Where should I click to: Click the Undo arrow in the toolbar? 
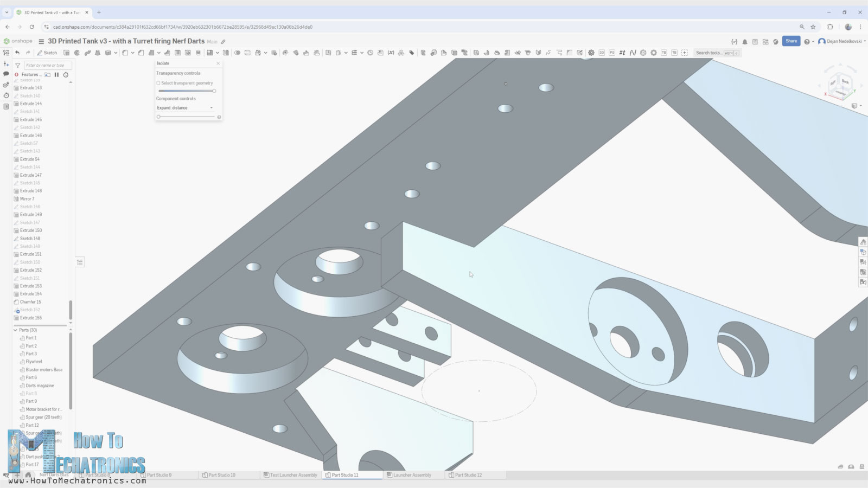pos(17,53)
